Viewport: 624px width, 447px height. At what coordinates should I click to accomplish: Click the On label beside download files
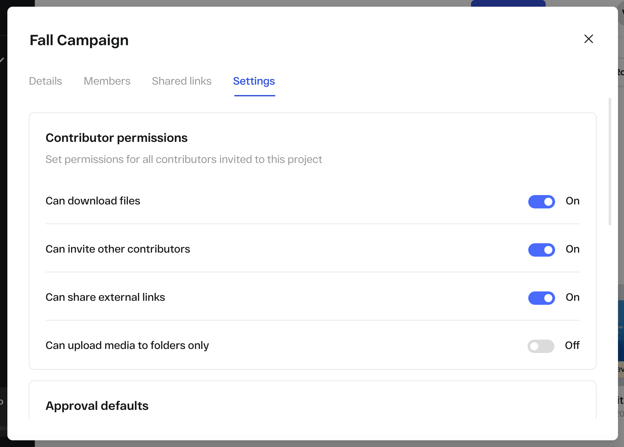pyautogui.click(x=572, y=201)
